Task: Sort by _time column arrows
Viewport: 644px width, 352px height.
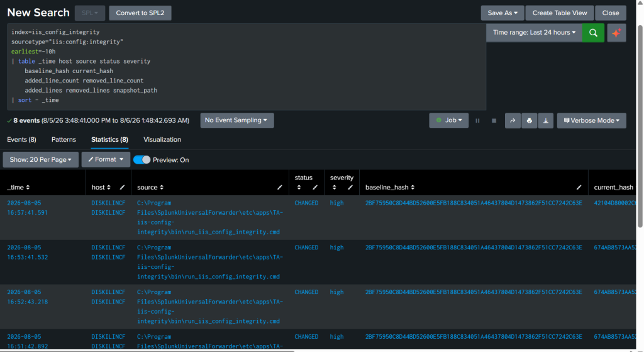Action: pos(28,187)
